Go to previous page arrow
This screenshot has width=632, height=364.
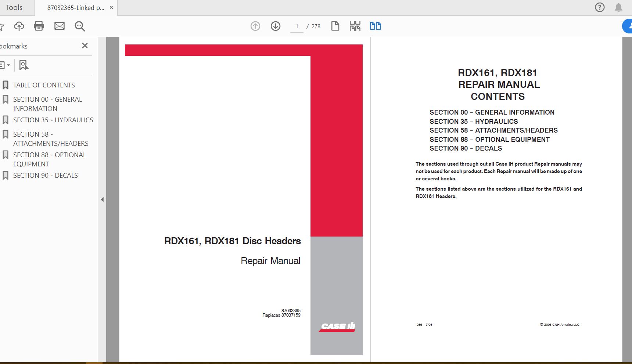click(x=255, y=26)
